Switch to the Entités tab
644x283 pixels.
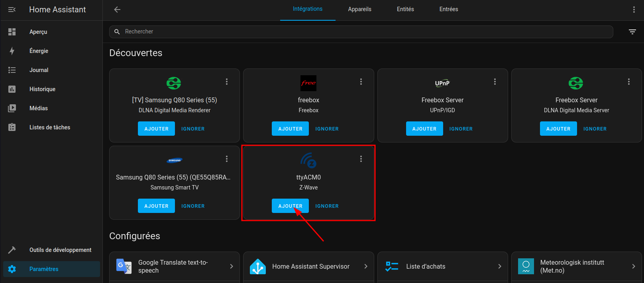(x=405, y=9)
